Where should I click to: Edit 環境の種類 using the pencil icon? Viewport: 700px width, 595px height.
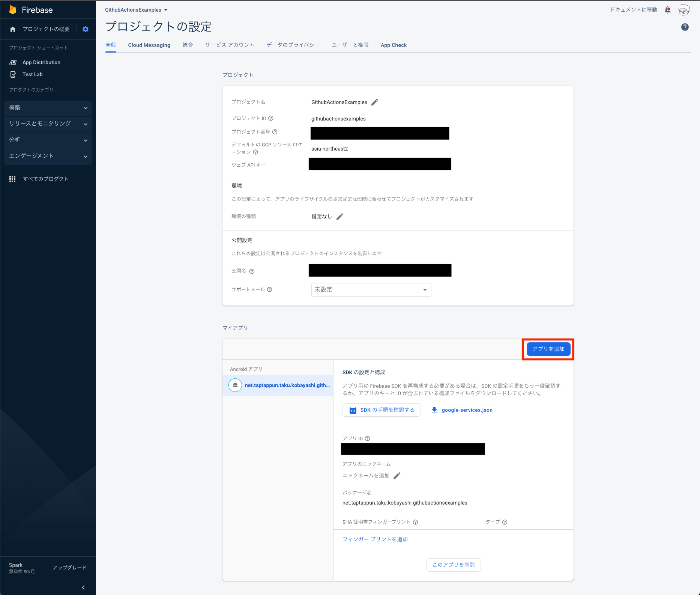tap(340, 216)
